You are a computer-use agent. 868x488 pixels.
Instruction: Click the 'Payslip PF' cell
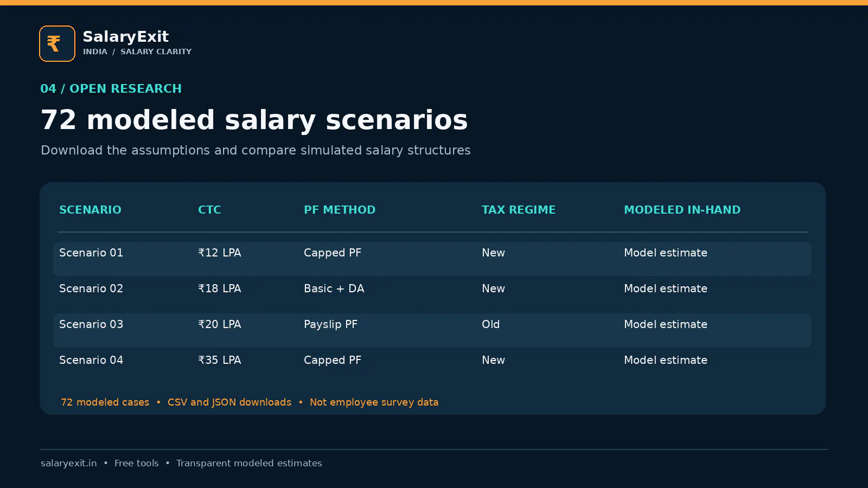coord(330,325)
